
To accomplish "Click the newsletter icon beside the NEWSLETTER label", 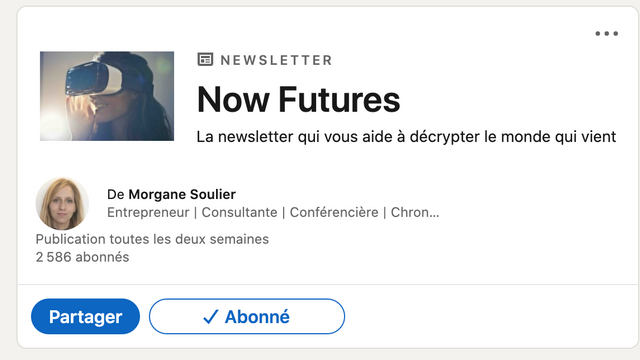I will [x=205, y=60].
